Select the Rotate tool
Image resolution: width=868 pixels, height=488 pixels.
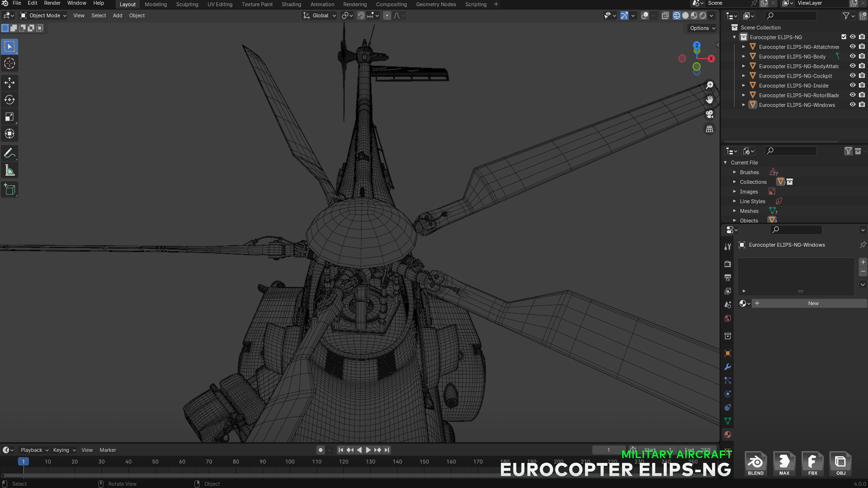[x=9, y=100]
